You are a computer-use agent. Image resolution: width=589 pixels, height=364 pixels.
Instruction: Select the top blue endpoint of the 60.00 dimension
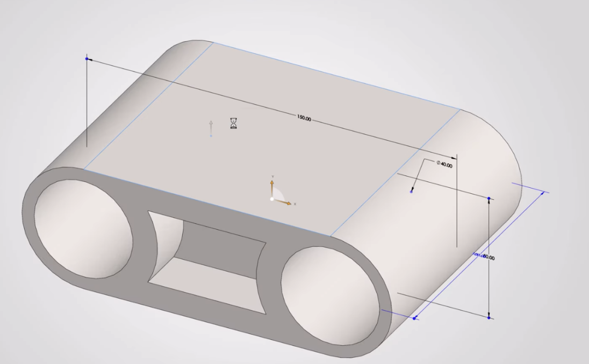pos(489,199)
